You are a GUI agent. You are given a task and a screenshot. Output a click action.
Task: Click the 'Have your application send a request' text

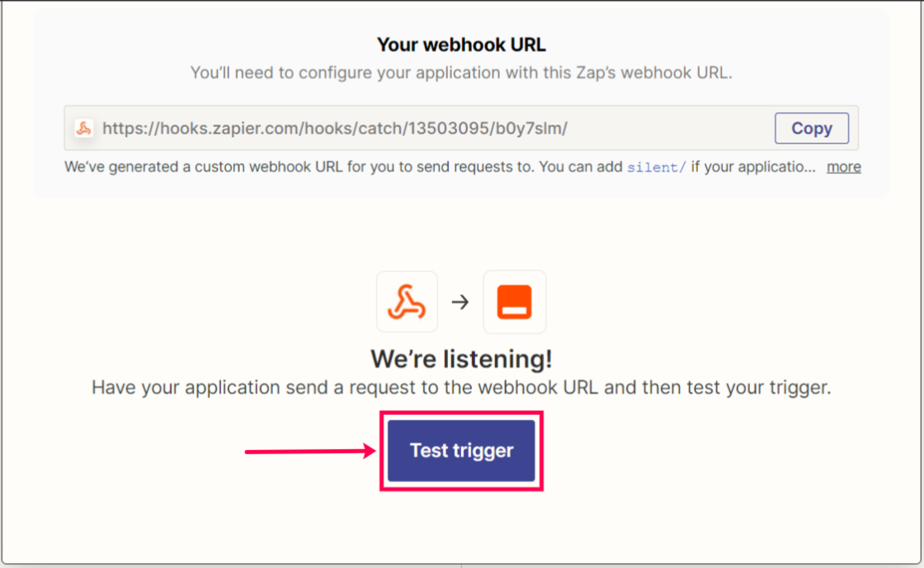point(461,388)
